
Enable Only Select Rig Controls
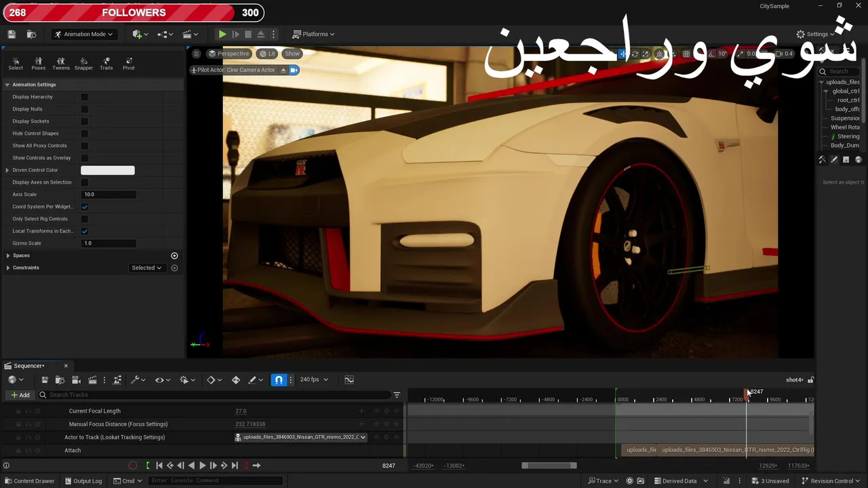[x=84, y=219]
